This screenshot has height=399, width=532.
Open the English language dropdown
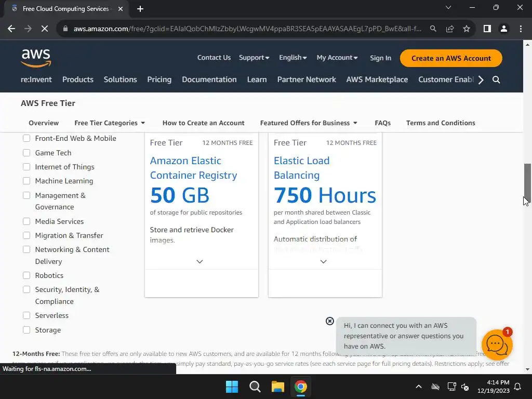click(x=293, y=58)
